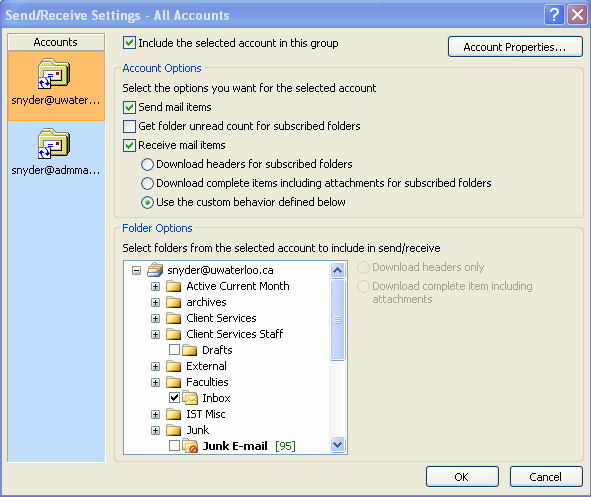The height and width of the screenshot is (497, 591).
Task: Expand the IST Misc folder
Action: coord(155,415)
